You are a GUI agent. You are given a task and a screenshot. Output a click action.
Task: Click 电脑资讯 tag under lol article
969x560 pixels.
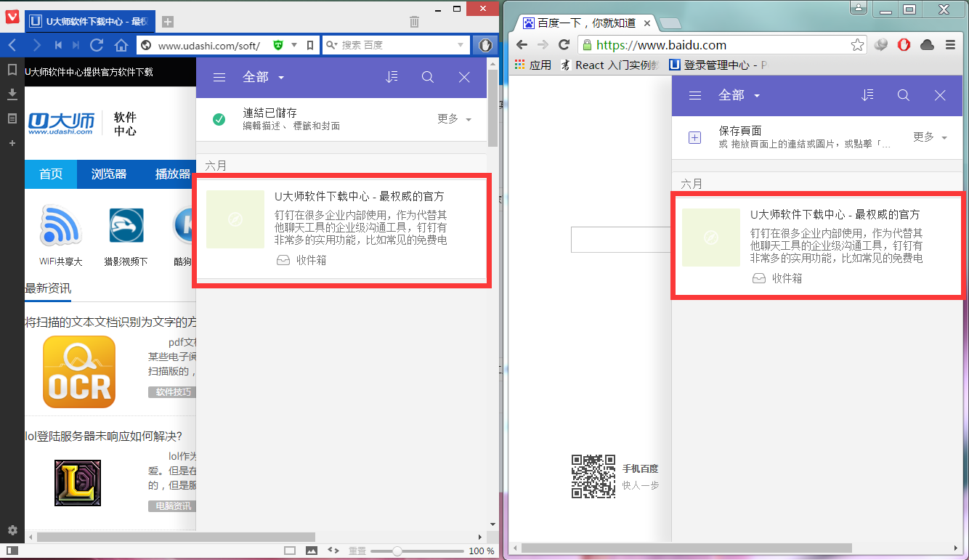click(x=173, y=506)
